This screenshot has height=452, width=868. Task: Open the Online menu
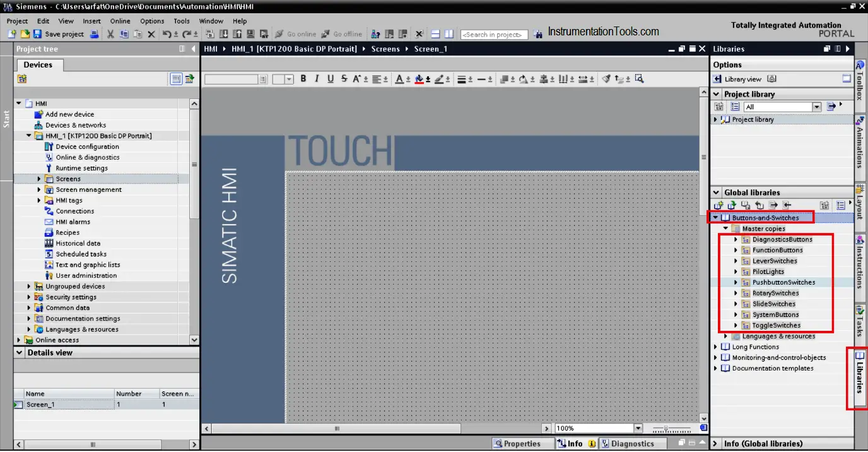120,21
